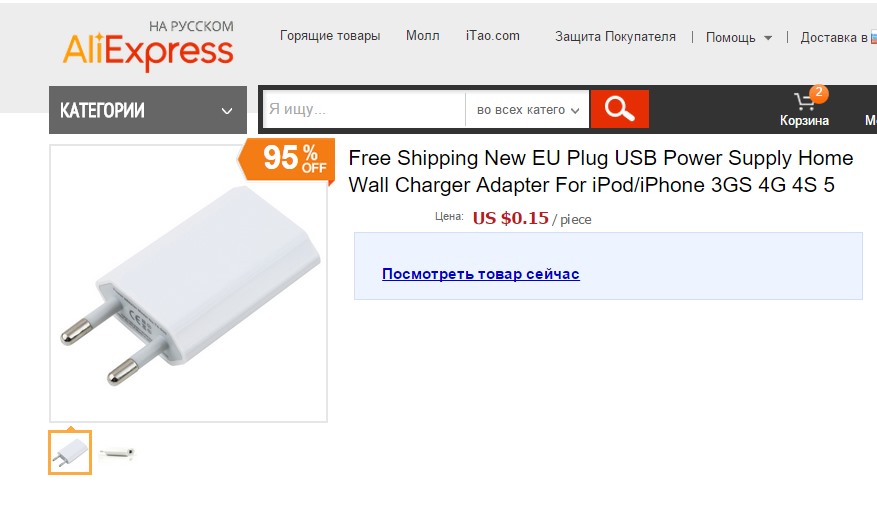Viewport: 877px width, 515px height.
Task: Click the orange cart badge showing 2
Action: pyautogui.click(x=819, y=93)
